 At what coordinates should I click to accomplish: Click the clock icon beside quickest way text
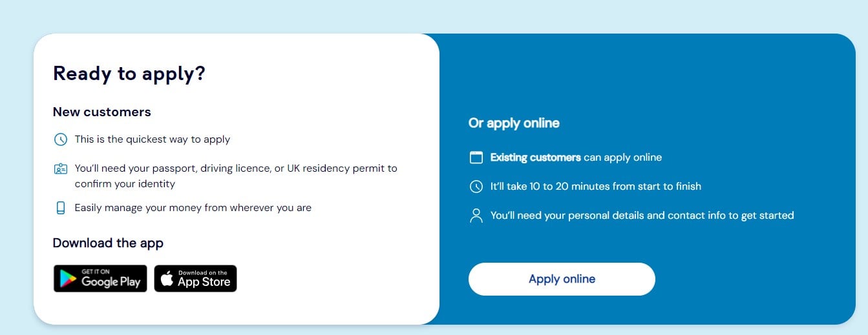pos(60,139)
